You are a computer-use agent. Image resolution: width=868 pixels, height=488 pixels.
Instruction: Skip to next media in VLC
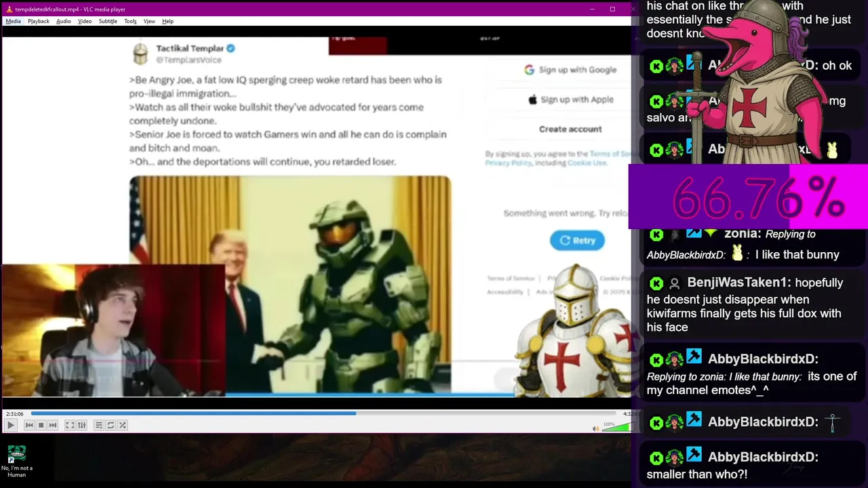(x=53, y=425)
